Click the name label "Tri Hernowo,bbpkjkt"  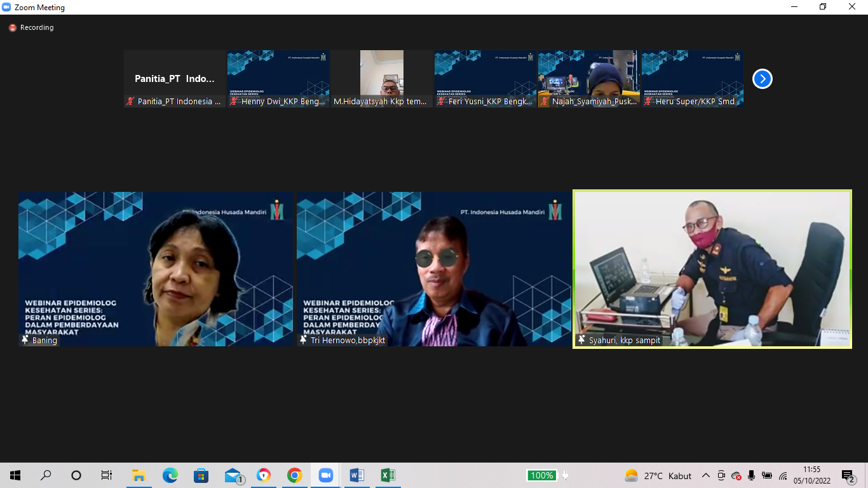[x=348, y=341]
